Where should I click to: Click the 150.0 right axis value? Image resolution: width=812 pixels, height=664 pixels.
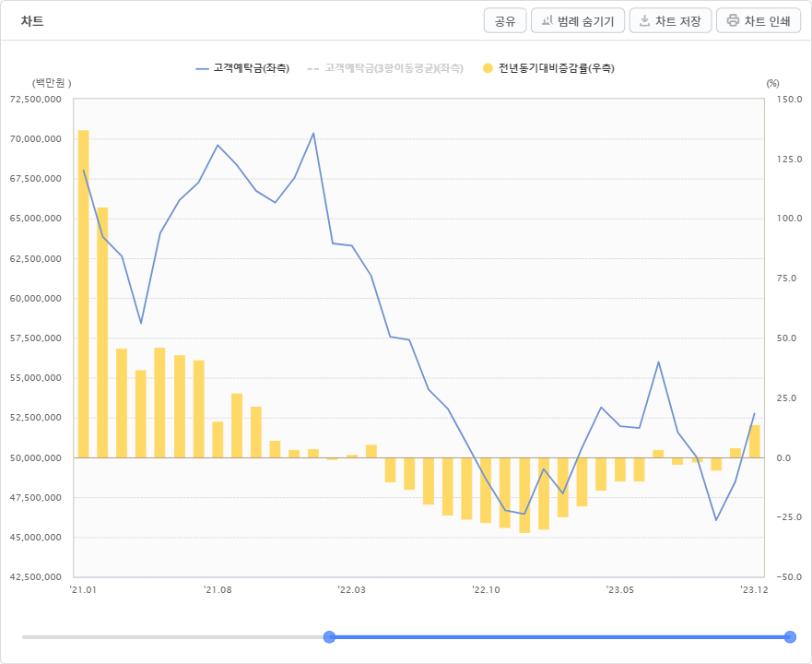[x=790, y=99]
